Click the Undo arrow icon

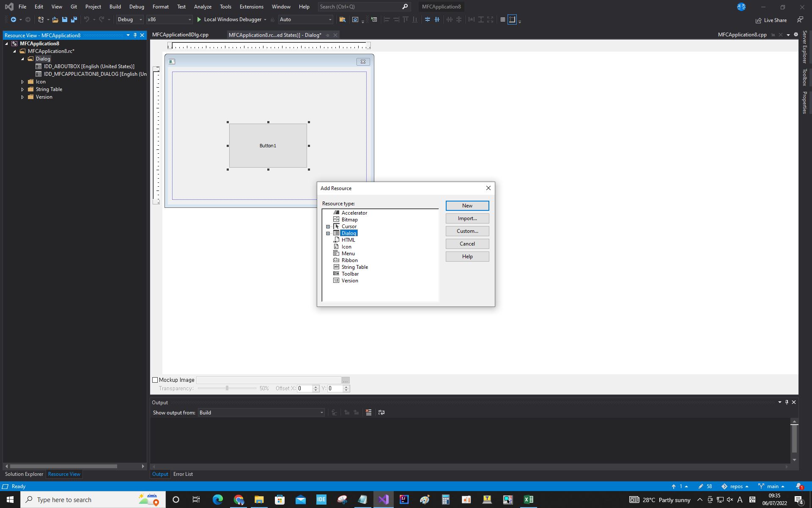87,19
